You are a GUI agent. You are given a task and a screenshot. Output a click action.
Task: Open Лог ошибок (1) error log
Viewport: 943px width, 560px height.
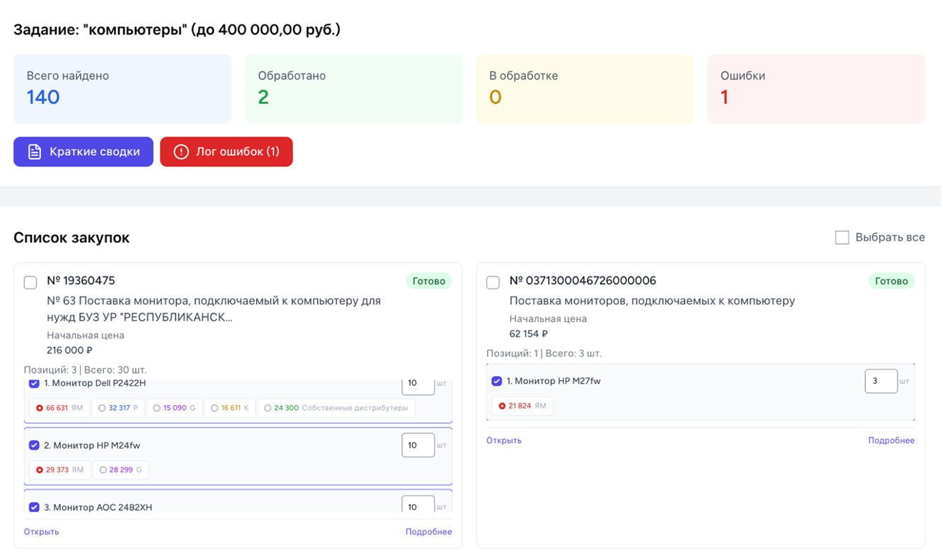click(227, 152)
